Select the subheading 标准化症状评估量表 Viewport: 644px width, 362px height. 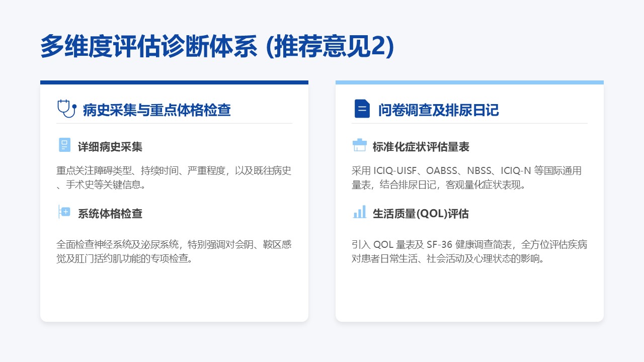421,147
